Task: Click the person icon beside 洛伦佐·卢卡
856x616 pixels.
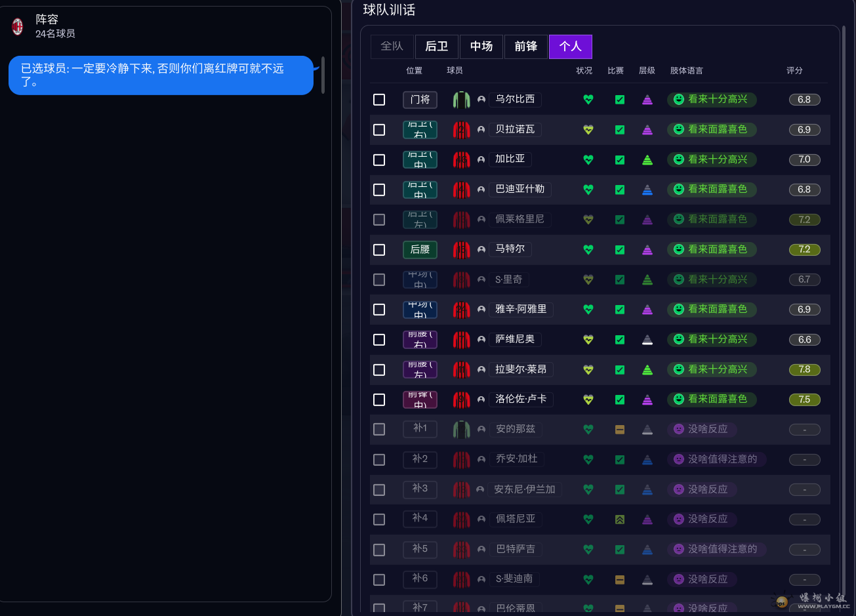Action: click(481, 400)
